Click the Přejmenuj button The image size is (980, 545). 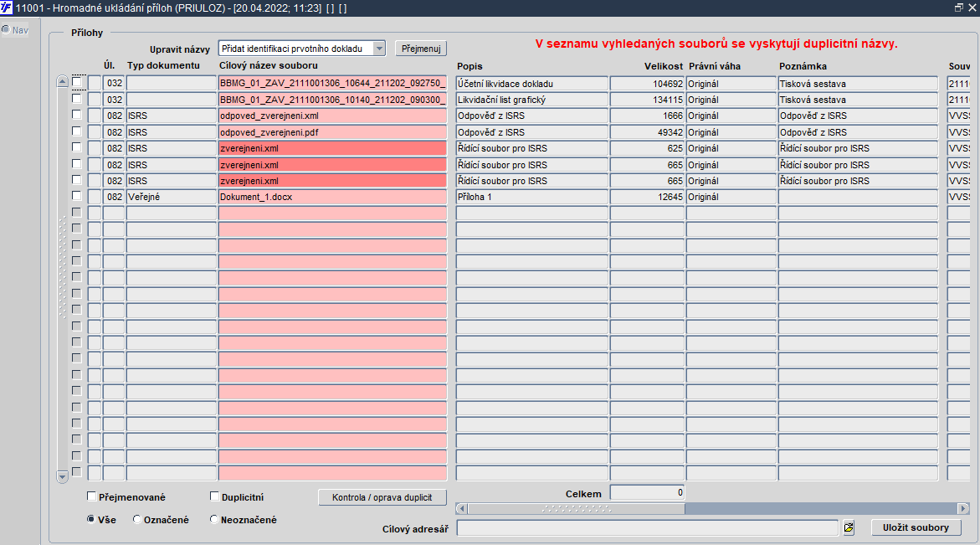point(421,48)
